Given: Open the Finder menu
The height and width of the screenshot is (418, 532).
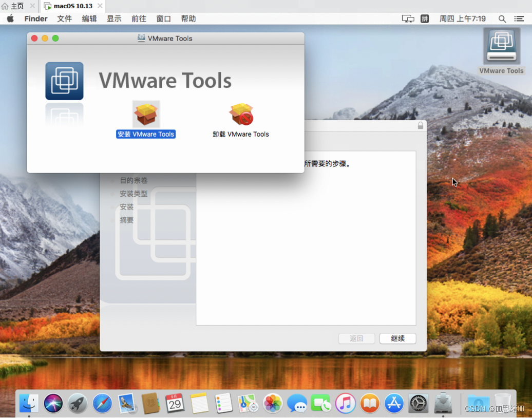Looking at the screenshot, I should click(35, 18).
